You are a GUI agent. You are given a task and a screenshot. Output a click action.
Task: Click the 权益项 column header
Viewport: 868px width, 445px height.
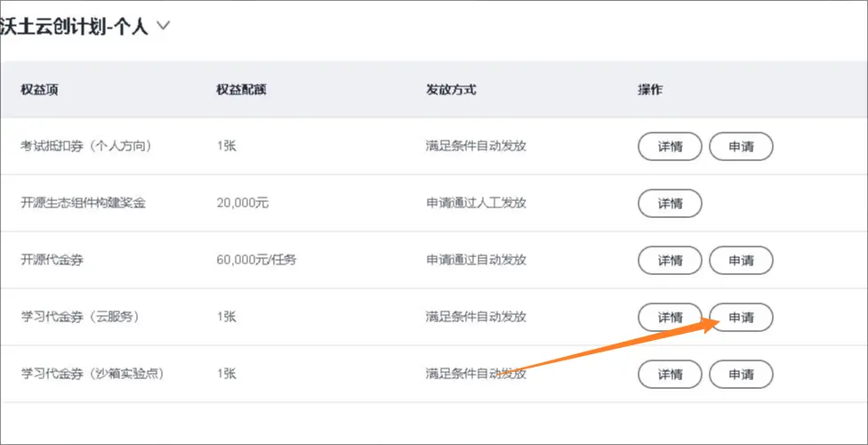pyautogui.click(x=40, y=90)
